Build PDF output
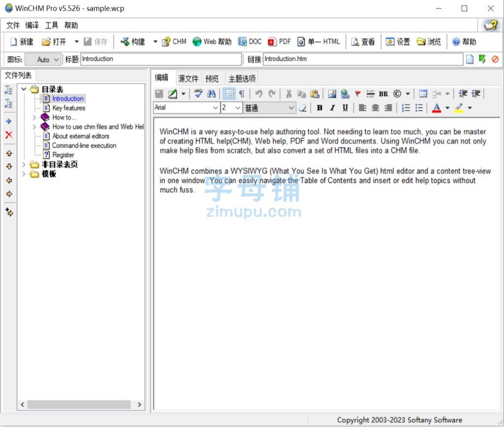Image resolution: width=504 pixels, height=427 pixels. [x=280, y=41]
